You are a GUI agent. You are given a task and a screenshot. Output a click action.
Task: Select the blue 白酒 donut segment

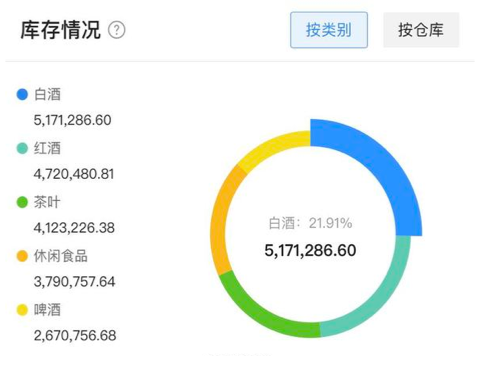[382, 164]
